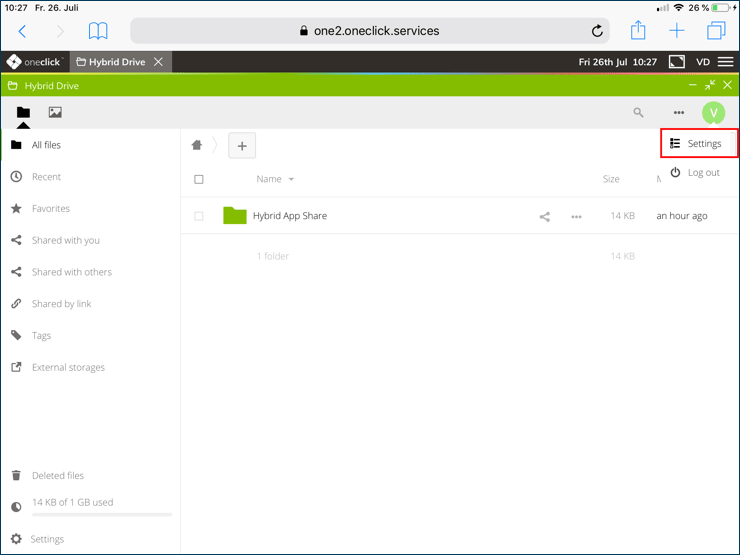Choose Settings from user menu
The image size is (740, 555).
[x=699, y=144]
